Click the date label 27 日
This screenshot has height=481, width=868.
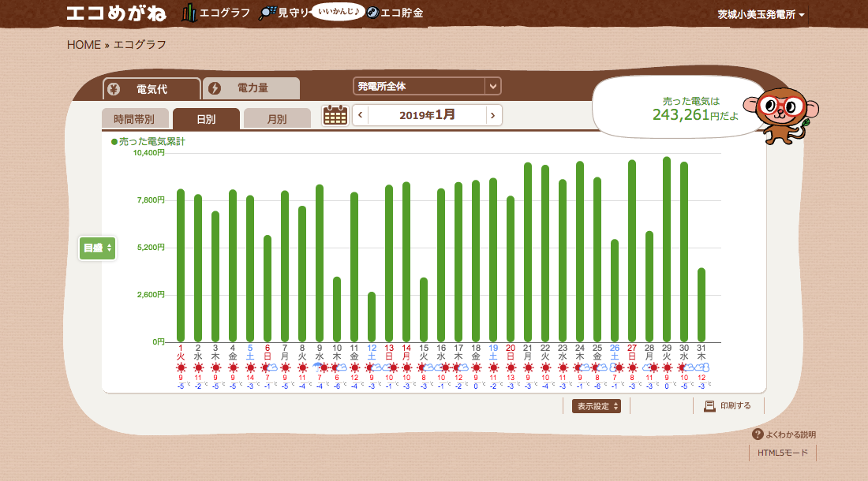631,352
